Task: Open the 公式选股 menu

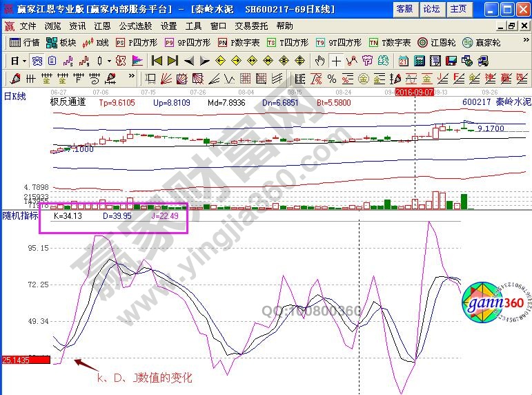Action: pyautogui.click(x=135, y=26)
